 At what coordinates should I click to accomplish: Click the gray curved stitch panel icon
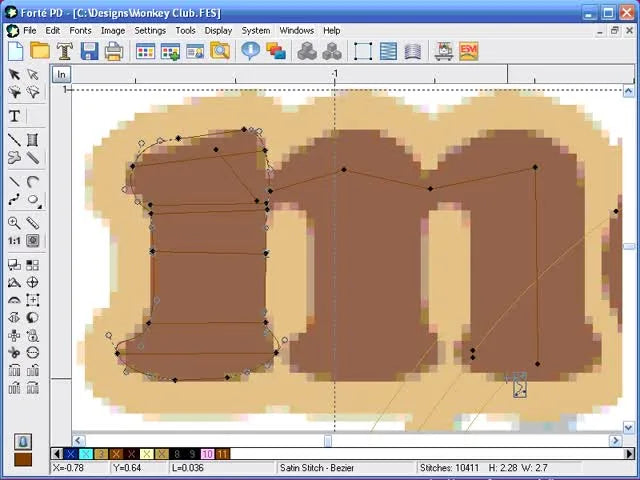(x=413, y=51)
